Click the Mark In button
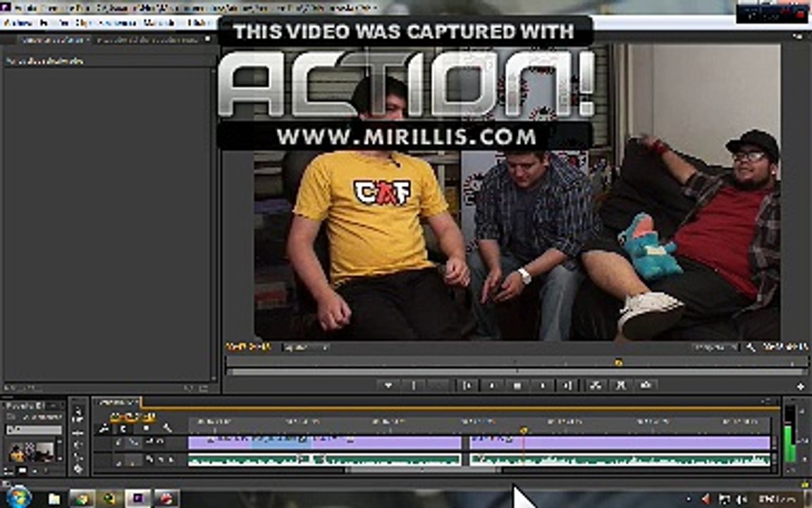 (414, 385)
